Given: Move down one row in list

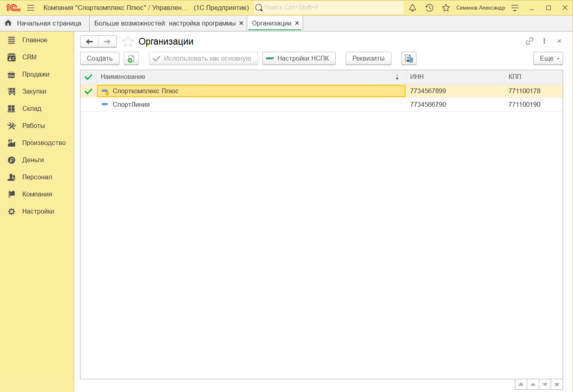Looking at the screenshot, I should [545, 384].
